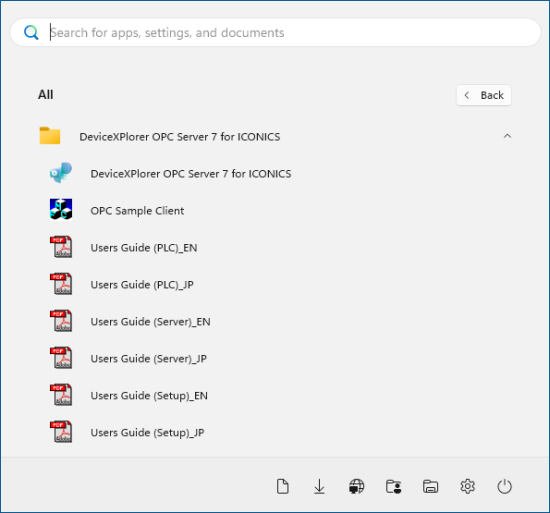Click the PDF icon for Users Guide (PLC)_JP
The height and width of the screenshot is (513, 550).
coord(61,284)
